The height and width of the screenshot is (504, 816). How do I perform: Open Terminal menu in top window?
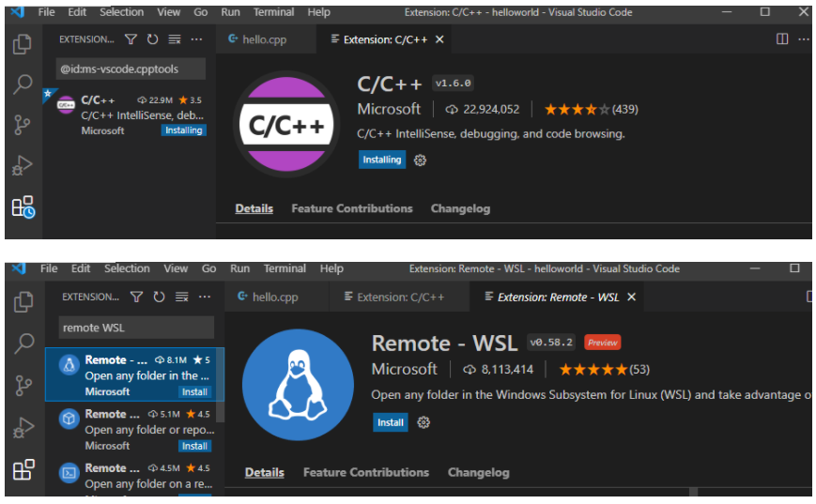click(x=274, y=12)
